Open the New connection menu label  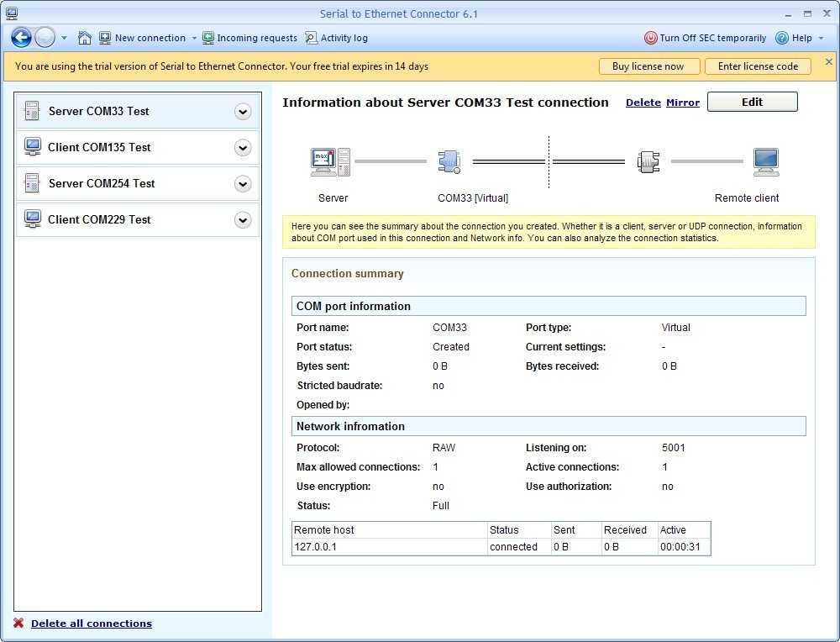click(x=150, y=38)
